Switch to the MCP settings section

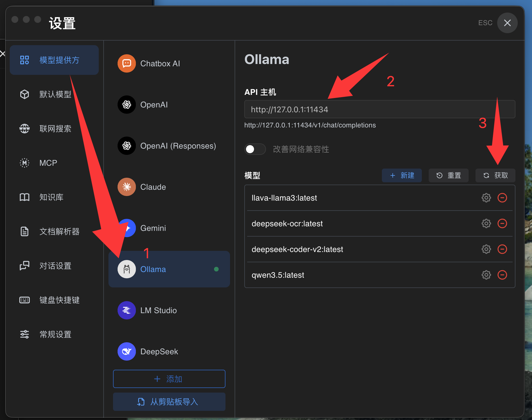point(54,163)
